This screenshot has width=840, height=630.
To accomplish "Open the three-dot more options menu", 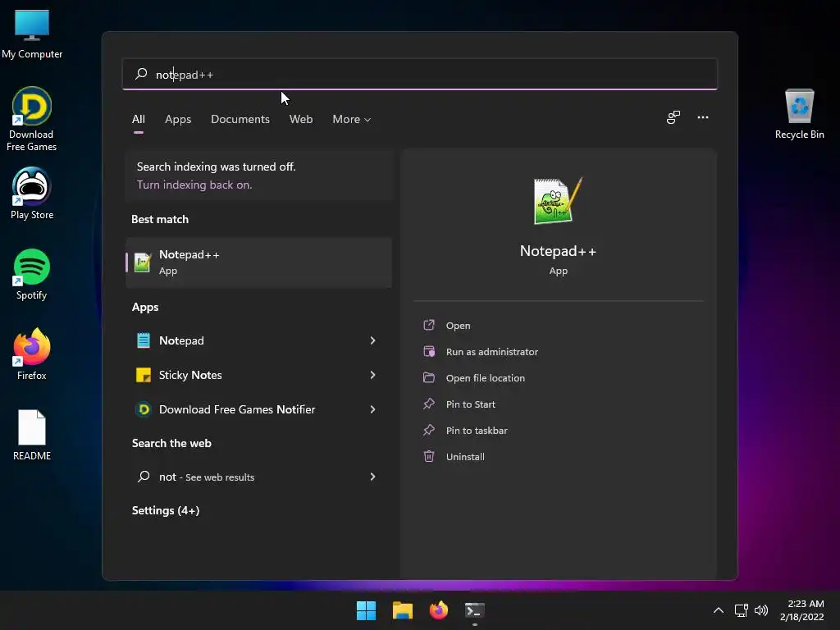I will tap(703, 117).
